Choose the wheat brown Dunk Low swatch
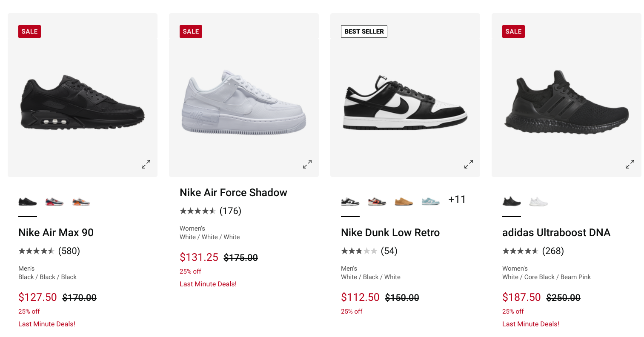 click(x=404, y=202)
